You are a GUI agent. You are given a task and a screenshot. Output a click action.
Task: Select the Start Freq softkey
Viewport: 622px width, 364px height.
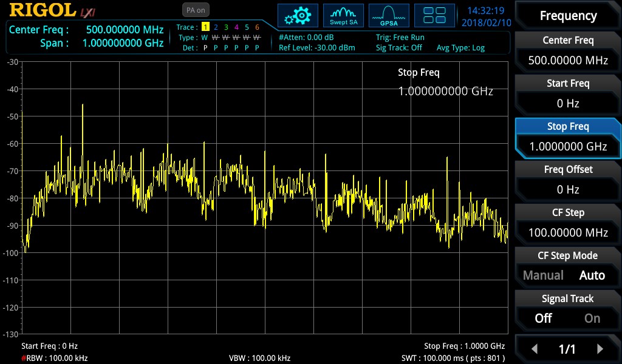[x=567, y=83]
